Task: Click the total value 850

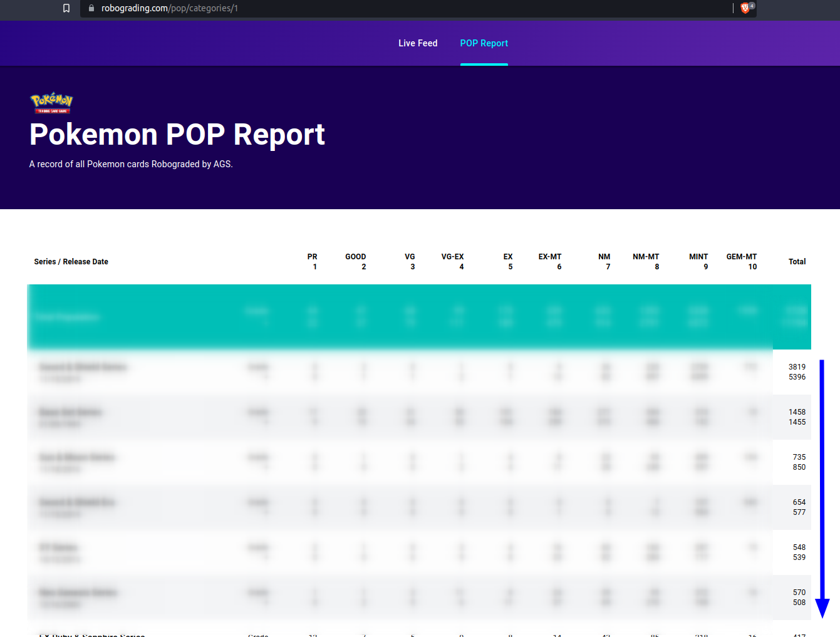Action: pyautogui.click(x=799, y=467)
